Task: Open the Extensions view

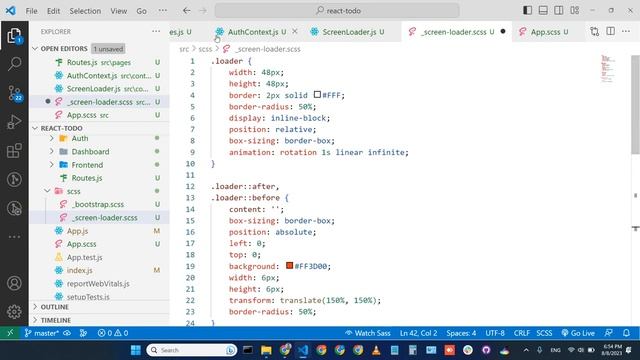Action: [x=14, y=151]
